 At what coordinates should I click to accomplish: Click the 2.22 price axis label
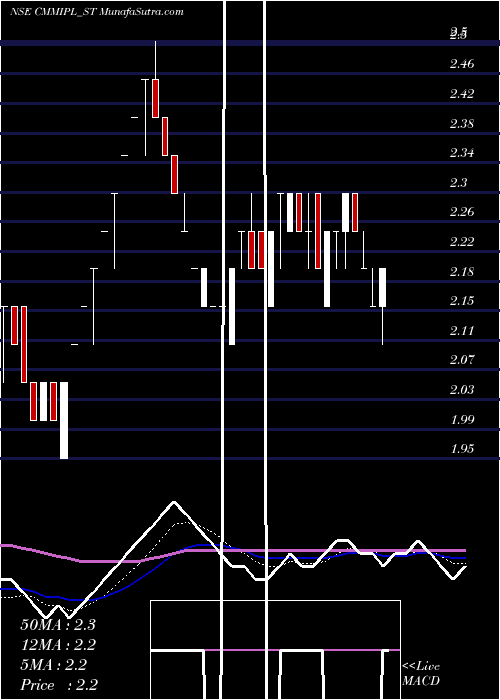(x=462, y=242)
